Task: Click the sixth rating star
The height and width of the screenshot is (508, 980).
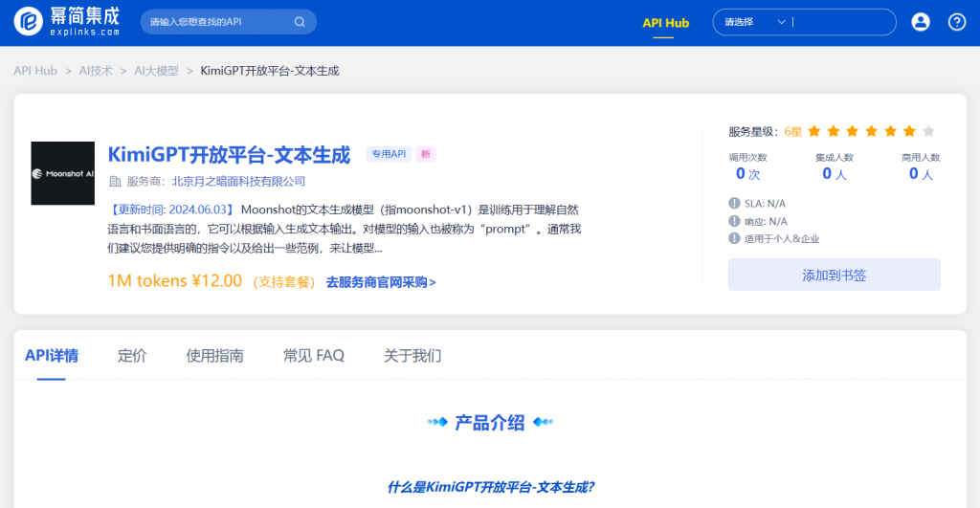Action: pyautogui.click(x=909, y=131)
